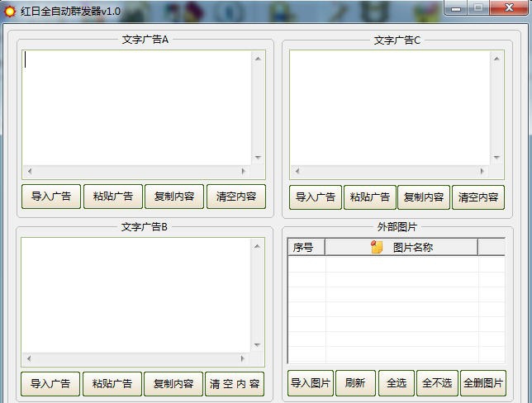Viewport: 532px width, 403px height.
Task: Focus the 文字广告B text area
Action: click(135, 295)
